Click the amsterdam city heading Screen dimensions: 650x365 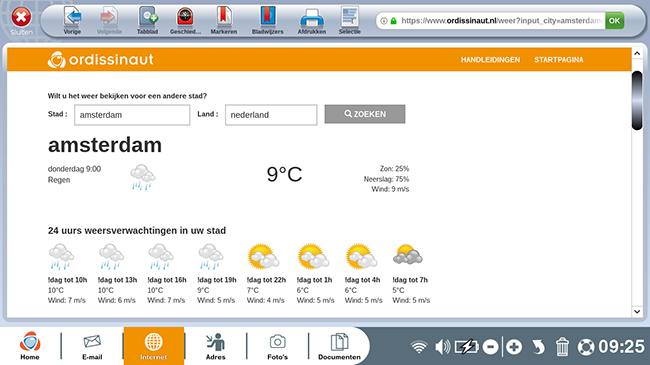tap(105, 145)
